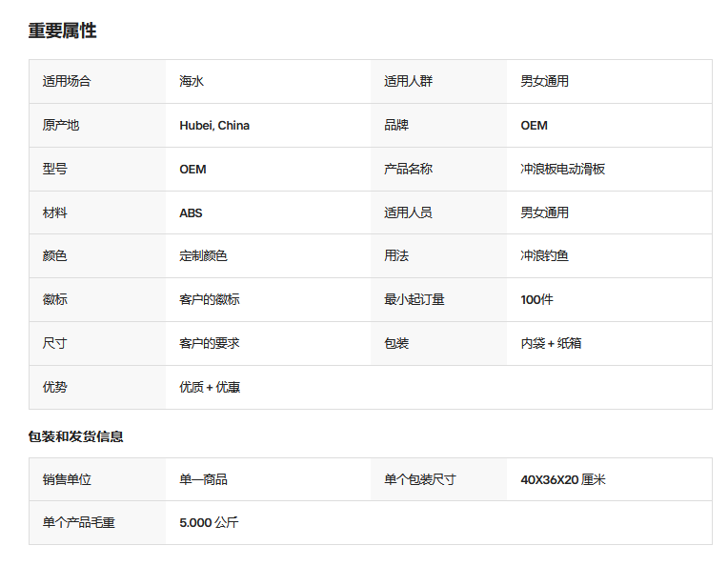Click the 海水 value
The width and height of the screenshot is (728, 566).
click(192, 81)
